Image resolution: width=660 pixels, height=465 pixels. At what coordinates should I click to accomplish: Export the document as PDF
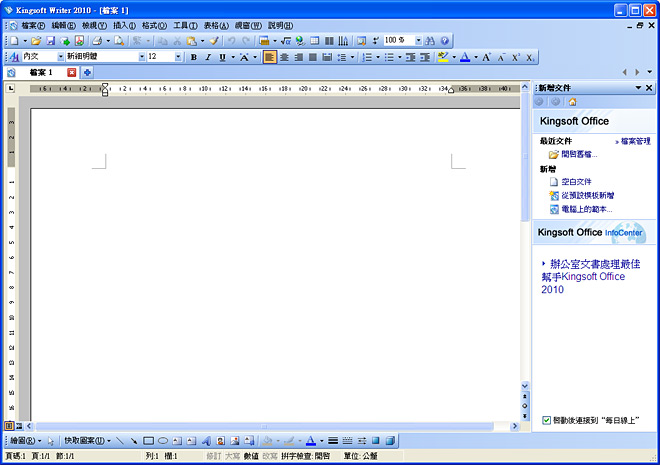(79, 41)
